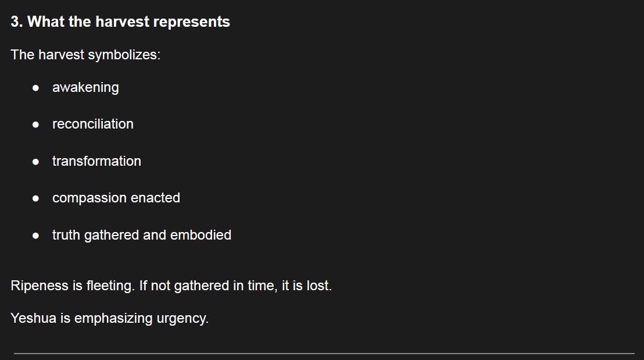Click the "truth gathered and embodied" item
The width and height of the screenshot is (644, 360).
pyautogui.click(x=142, y=235)
